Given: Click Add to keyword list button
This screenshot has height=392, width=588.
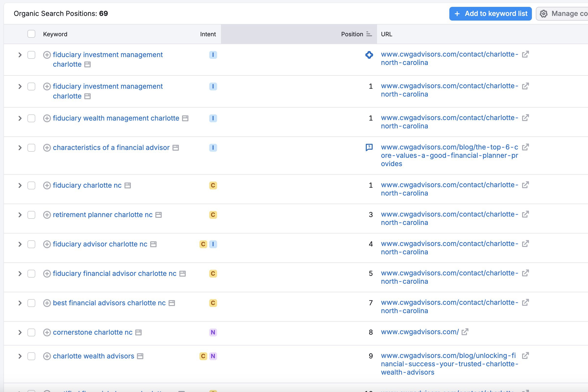Looking at the screenshot, I should click(490, 14).
